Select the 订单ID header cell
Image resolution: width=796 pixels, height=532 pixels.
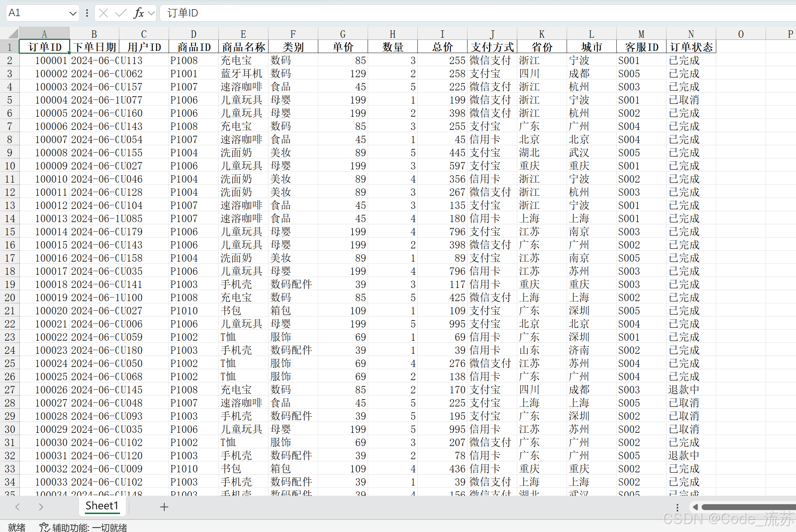click(44, 47)
